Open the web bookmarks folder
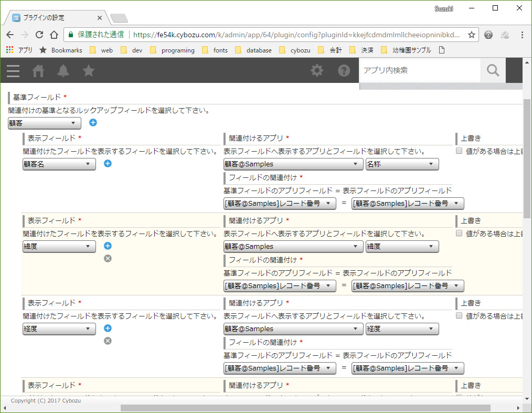The width and height of the screenshot is (532, 413). (101, 50)
